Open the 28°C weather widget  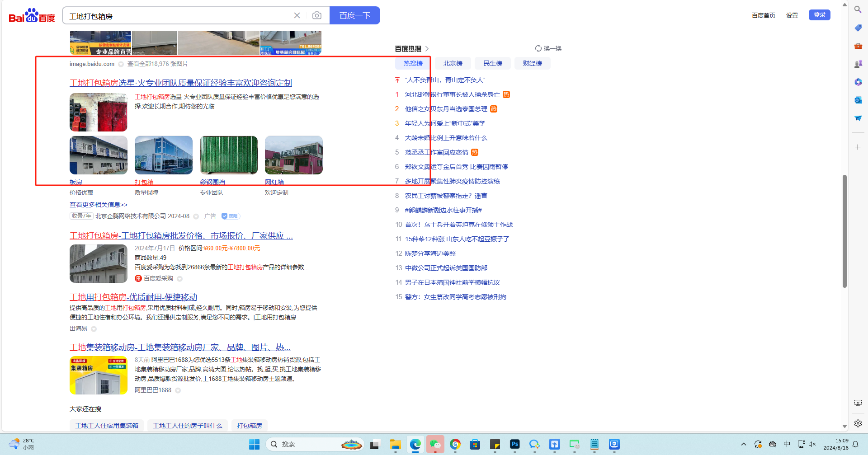point(22,444)
